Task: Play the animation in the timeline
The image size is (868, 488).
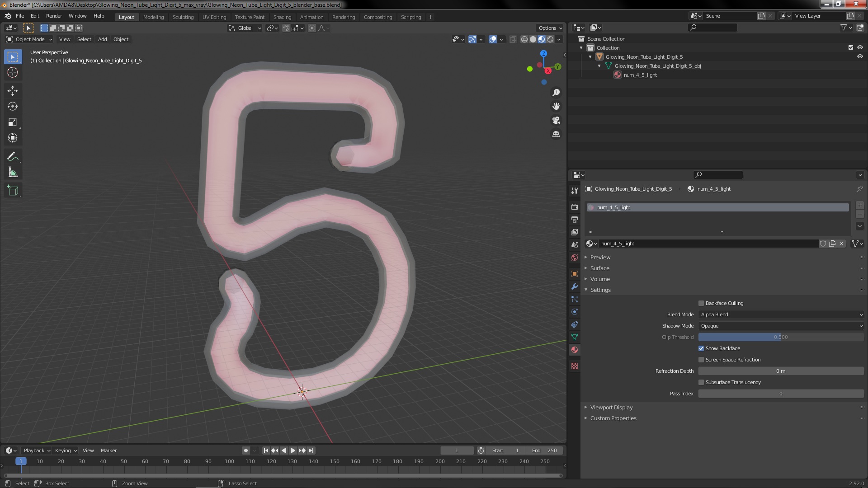Action: (292, 450)
